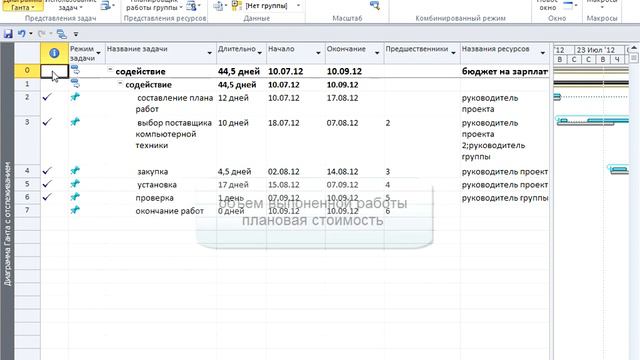Open the 'Длительность' column filter dropdown
The width and height of the screenshot is (640, 360).
pos(260,53)
